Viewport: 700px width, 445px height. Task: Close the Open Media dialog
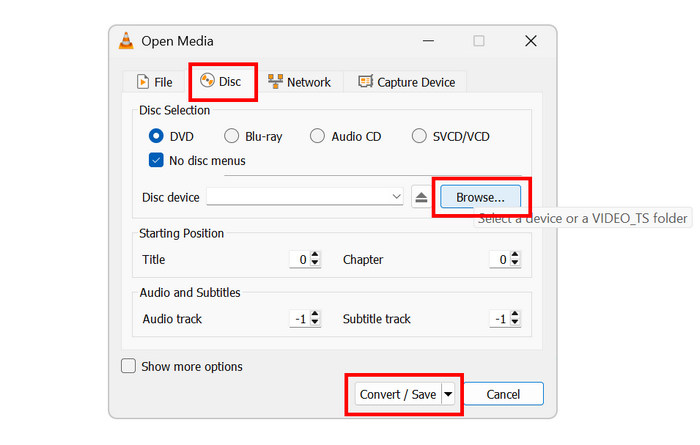click(x=531, y=41)
